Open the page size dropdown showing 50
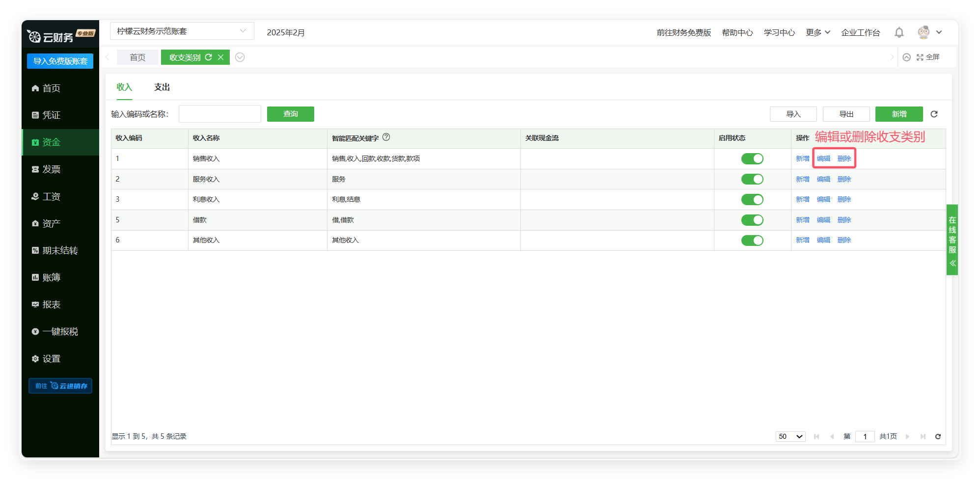980x479 pixels. (790, 436)
